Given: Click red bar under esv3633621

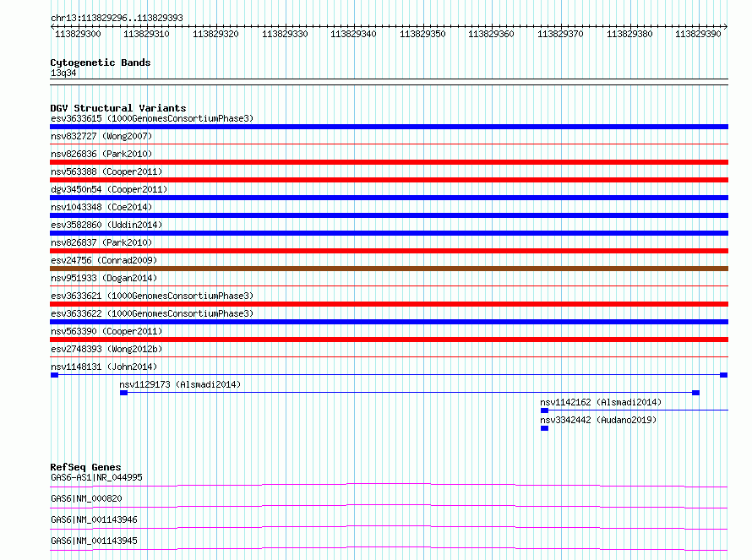Looking at the screenshot, I should tap(389, 304).
